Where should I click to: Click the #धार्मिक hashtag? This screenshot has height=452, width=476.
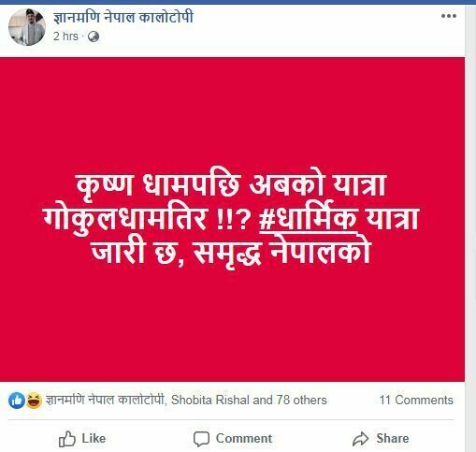coord(308,218)
